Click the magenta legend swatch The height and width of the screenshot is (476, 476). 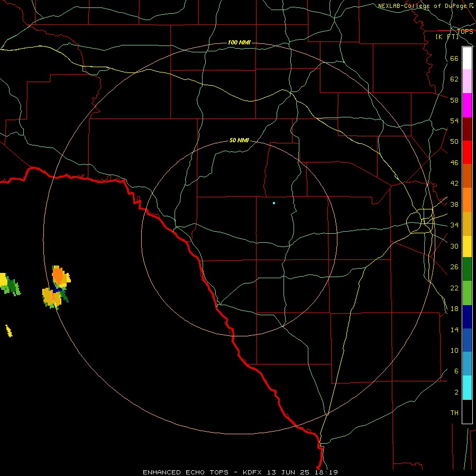pos(467,105)
